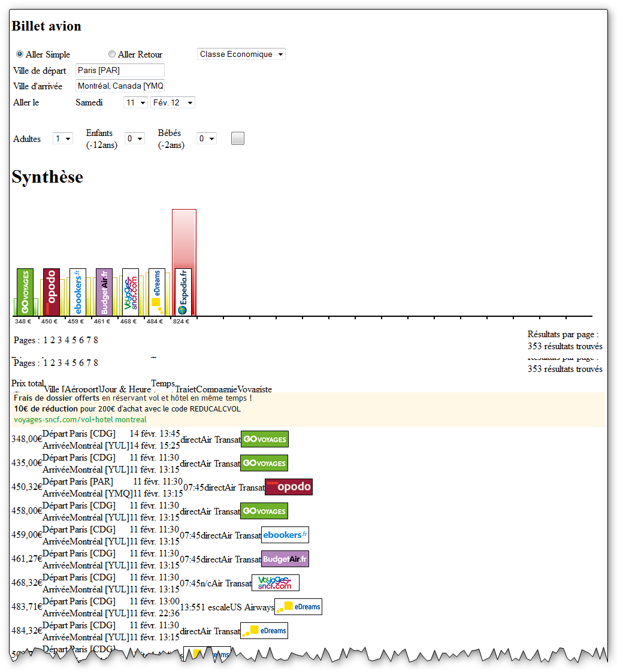This screenshot has height=672, width=617.
Task: Click the 483,71€ price
Action: (x=26, y=607)
